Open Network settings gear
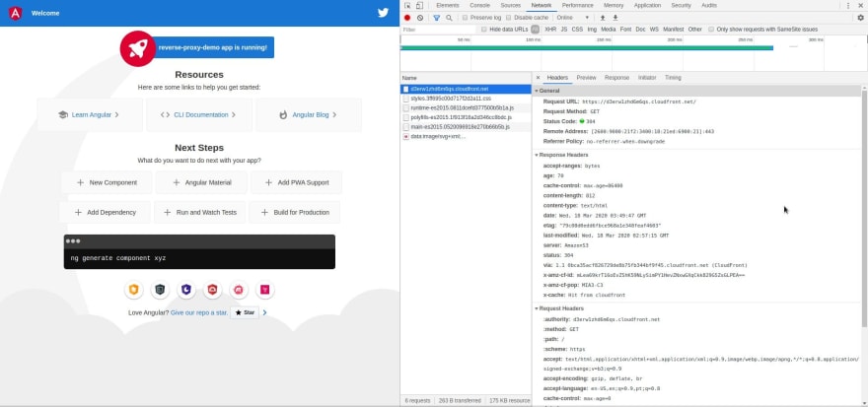 click(860, 18)
